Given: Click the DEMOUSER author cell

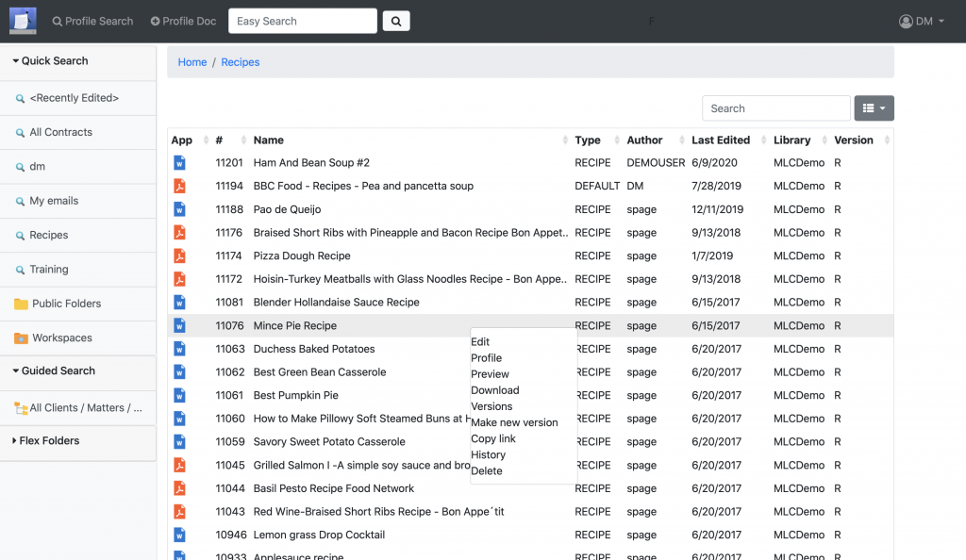Looking at the screenshot, I should point(656,162).
